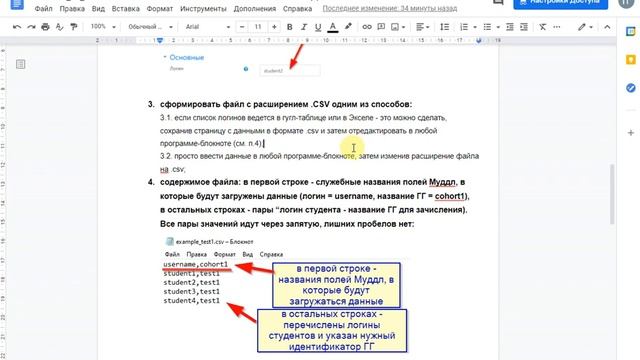The height and width of the screenshot is (360, 640).
Task: Open the comment history icon
Action: [498, 2]
